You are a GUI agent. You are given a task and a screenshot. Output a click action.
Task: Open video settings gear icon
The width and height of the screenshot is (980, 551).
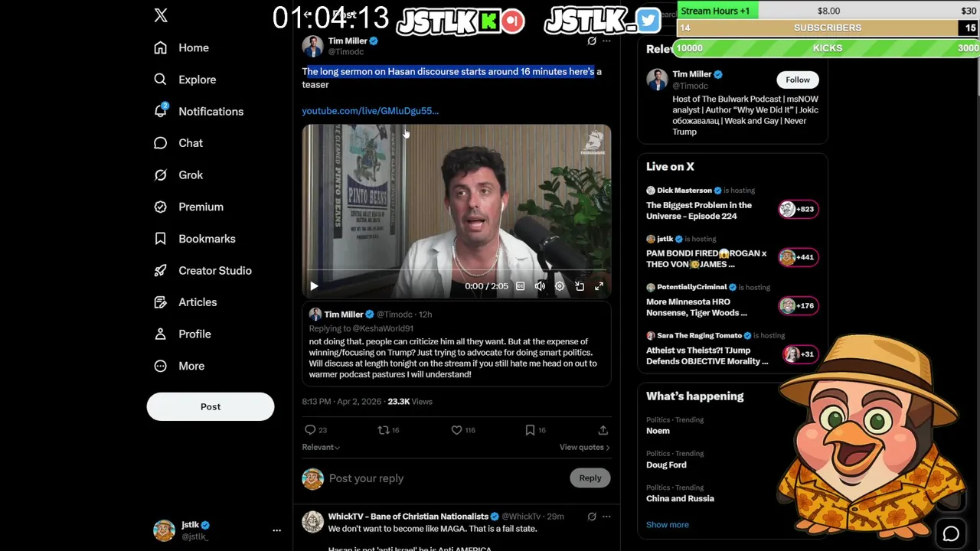click(x=560, y=286)
